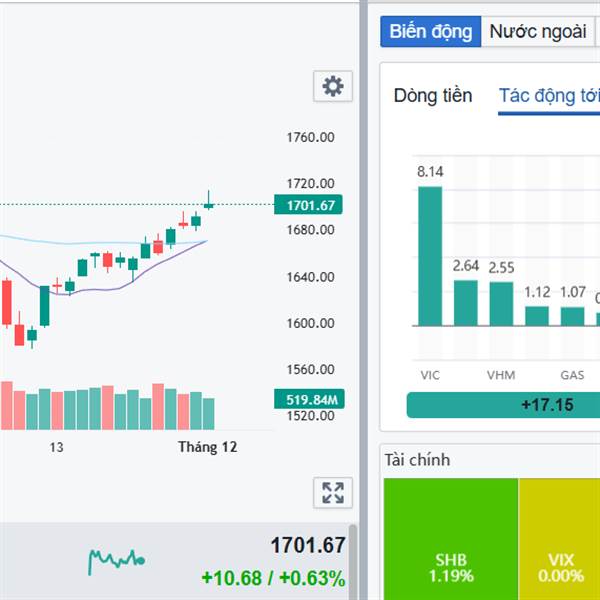This screenshot has height=600, width=600.
Task: Click the green mini sparkline icon
Action: point(116,561)
